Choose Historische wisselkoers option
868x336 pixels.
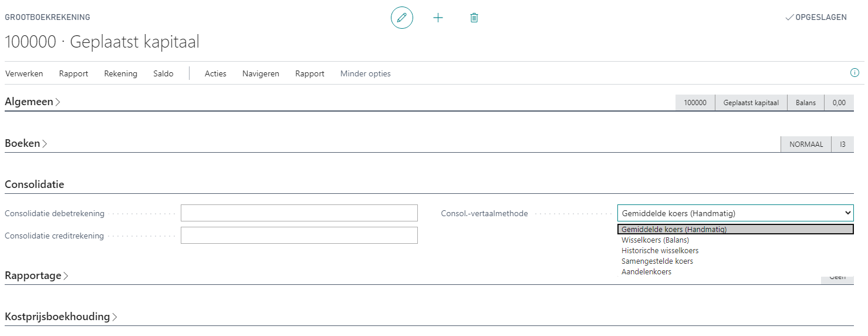660,250
